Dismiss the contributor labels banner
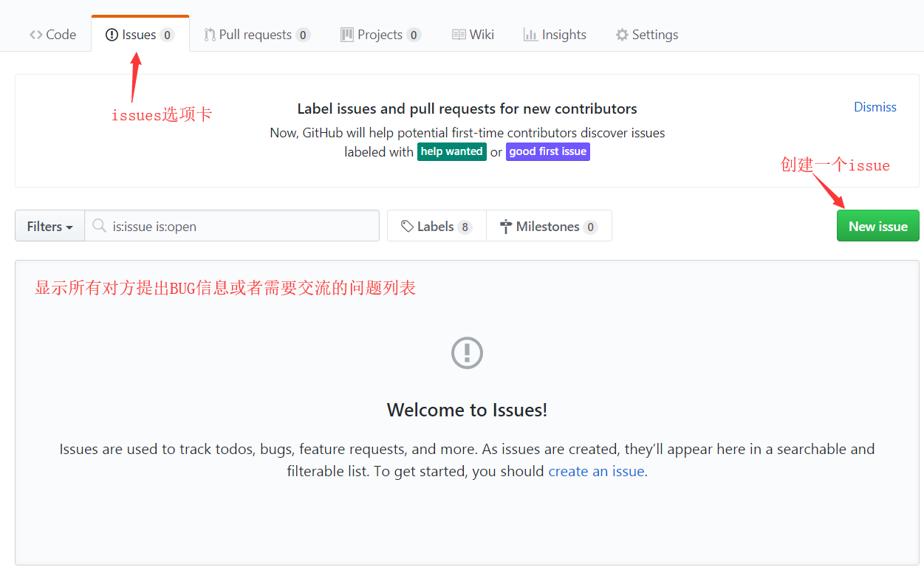 point(875,106)
